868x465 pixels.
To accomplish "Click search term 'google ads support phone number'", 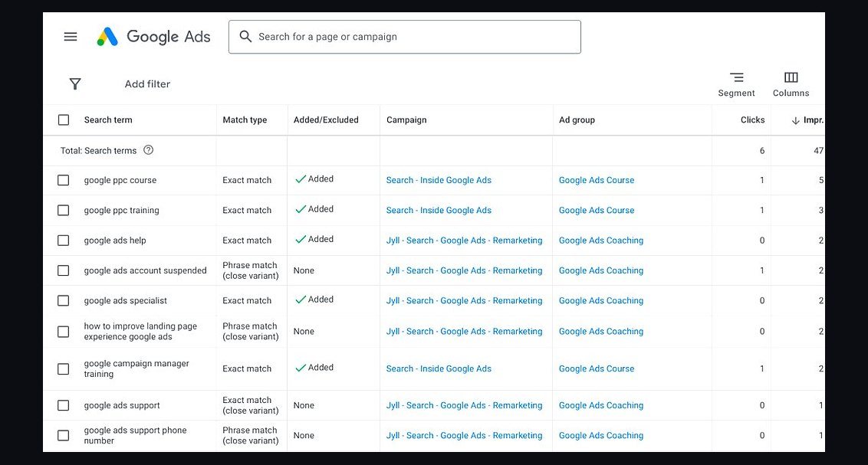I will coord(135,436).
